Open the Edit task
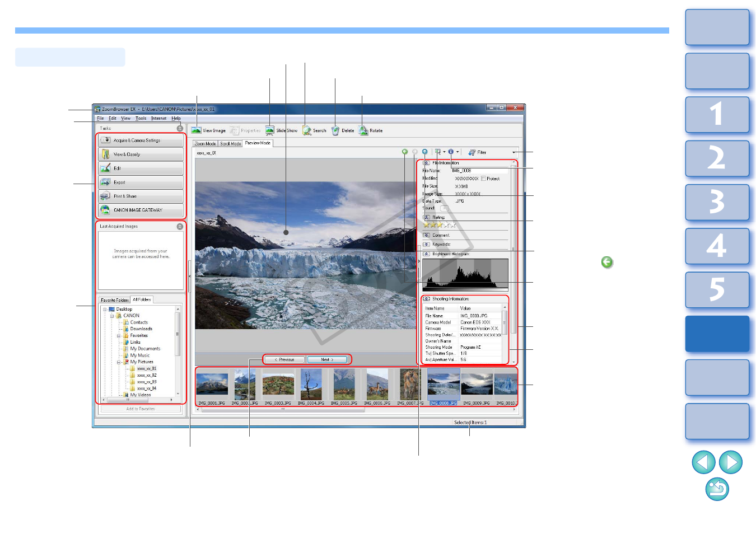The image size is (756, 534). (x=141, y=168)
